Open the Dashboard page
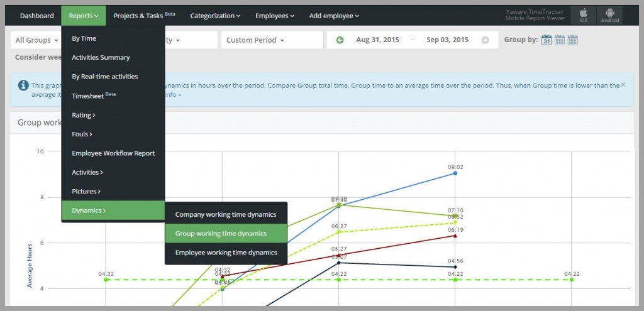 [x=37, y=16]
